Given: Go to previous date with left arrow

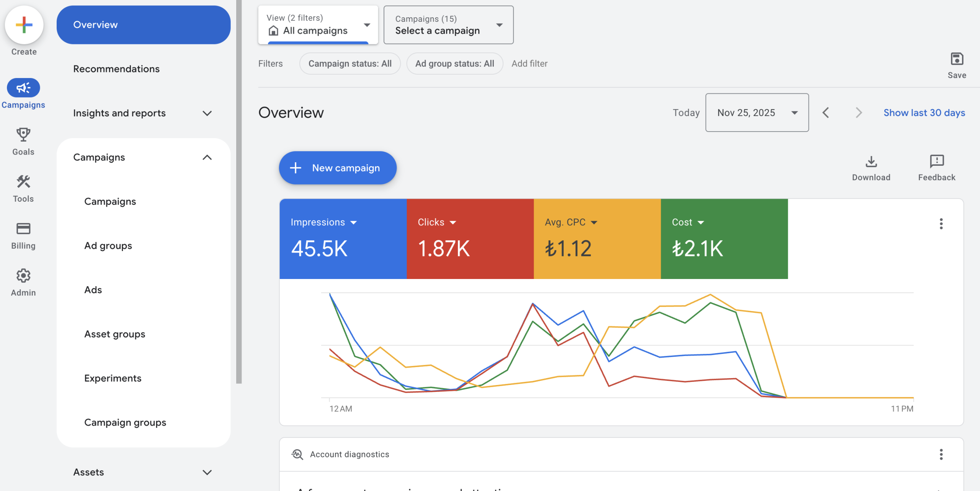Looking at the screenshot, I should tap(826, 113).
